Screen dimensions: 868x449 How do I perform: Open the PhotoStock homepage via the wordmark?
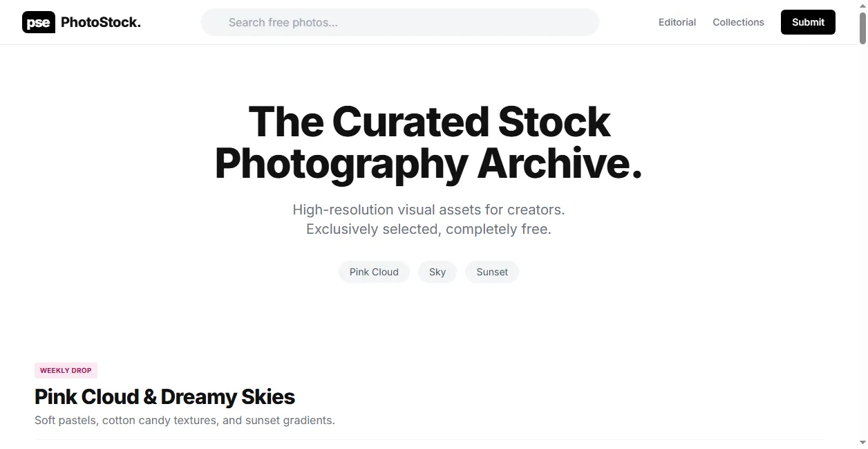click(100, 21)
